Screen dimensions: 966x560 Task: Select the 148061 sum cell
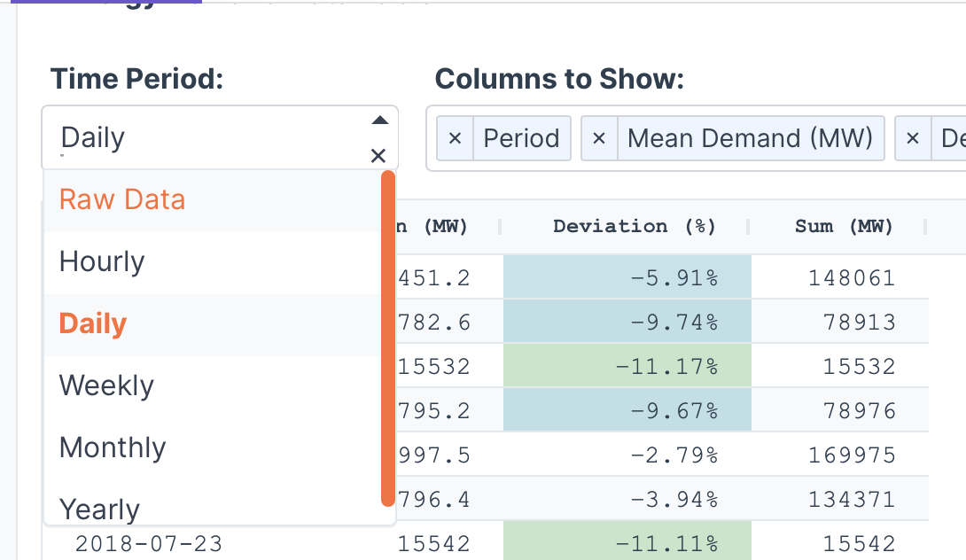pos(851,278)
